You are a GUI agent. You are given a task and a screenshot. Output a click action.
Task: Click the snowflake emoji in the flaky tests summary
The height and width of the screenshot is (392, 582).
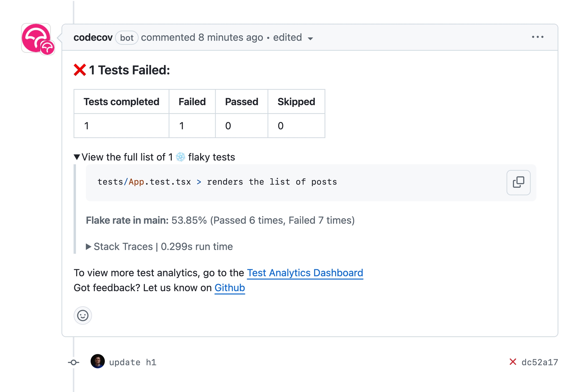pos(181,157)
